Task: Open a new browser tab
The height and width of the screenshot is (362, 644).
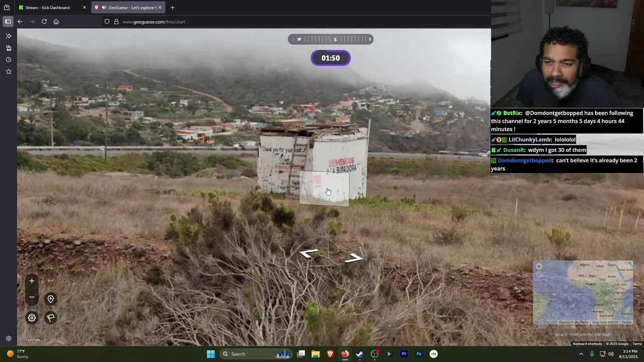Action: pyautogui.click(x=173, y=8)
